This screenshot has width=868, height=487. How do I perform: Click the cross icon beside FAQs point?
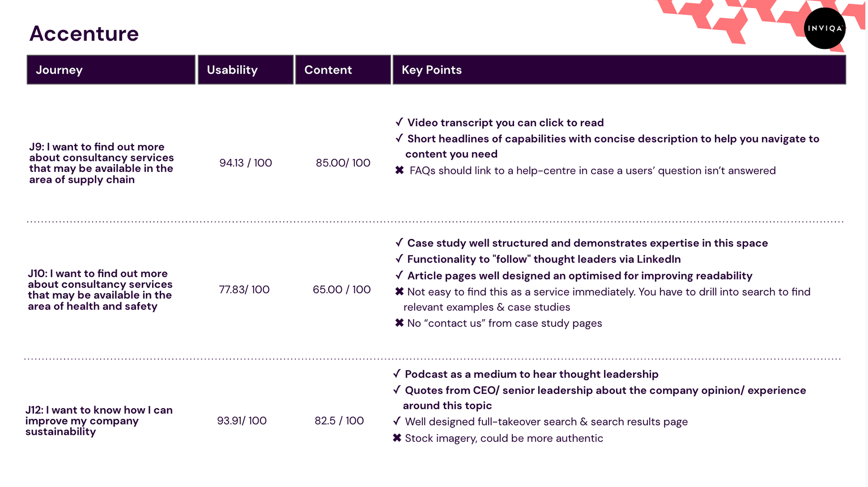point(400,170)
